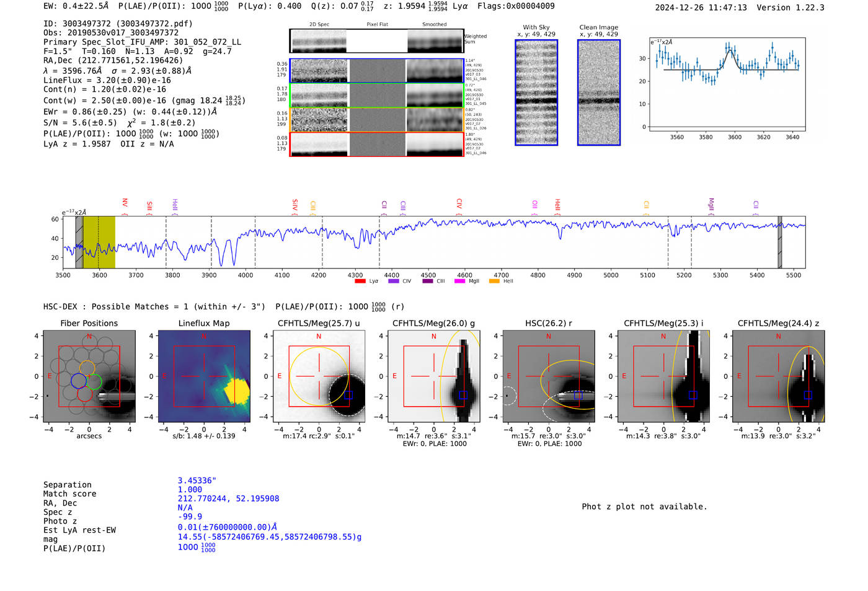Viewport: 868px width, 591px height.
Task: Click the timestamp 2024-12-26 11:47:13
Action: [701, 7]
